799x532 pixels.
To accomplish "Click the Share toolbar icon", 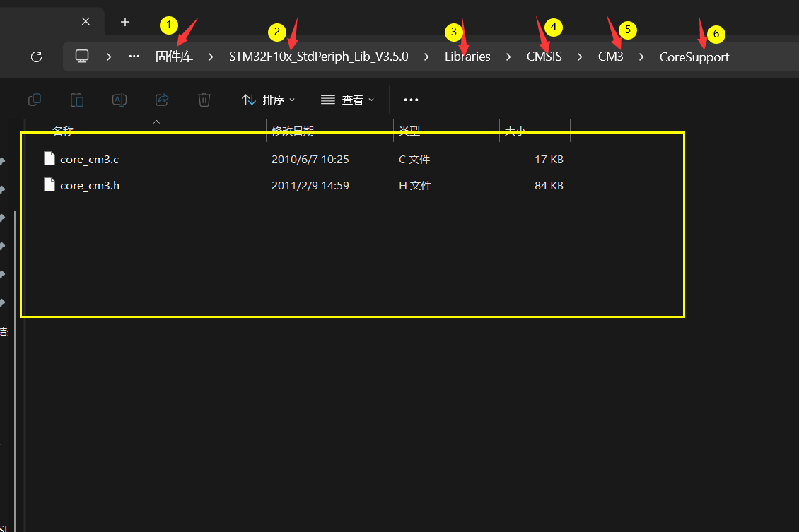I will pos(162,100).
